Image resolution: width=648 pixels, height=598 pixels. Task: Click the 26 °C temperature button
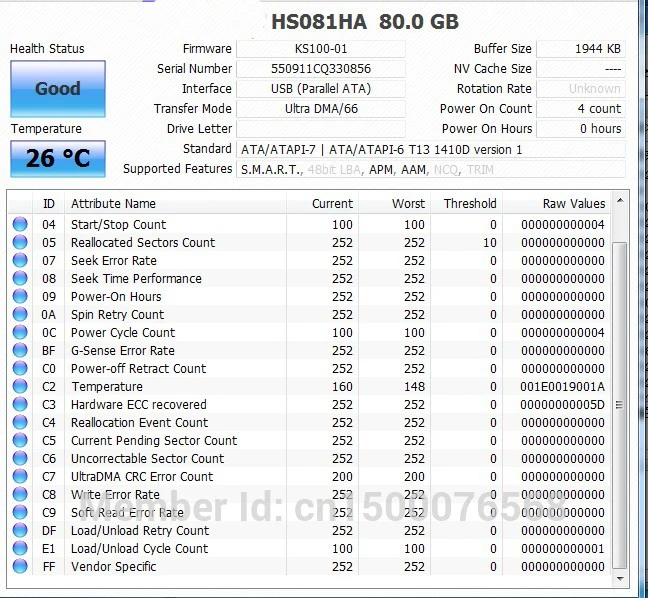[x=58, y=159]
